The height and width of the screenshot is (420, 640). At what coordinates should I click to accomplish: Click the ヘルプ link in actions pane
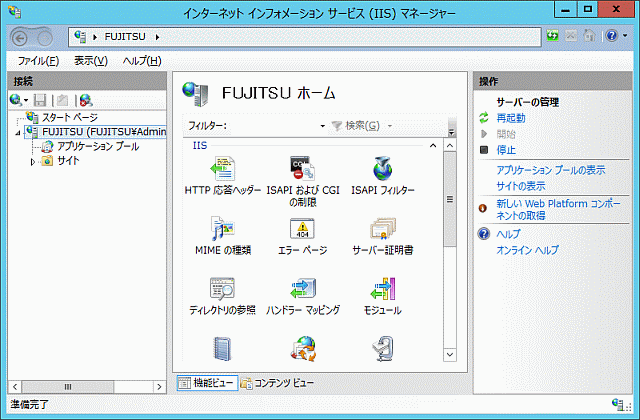(508, 234)
